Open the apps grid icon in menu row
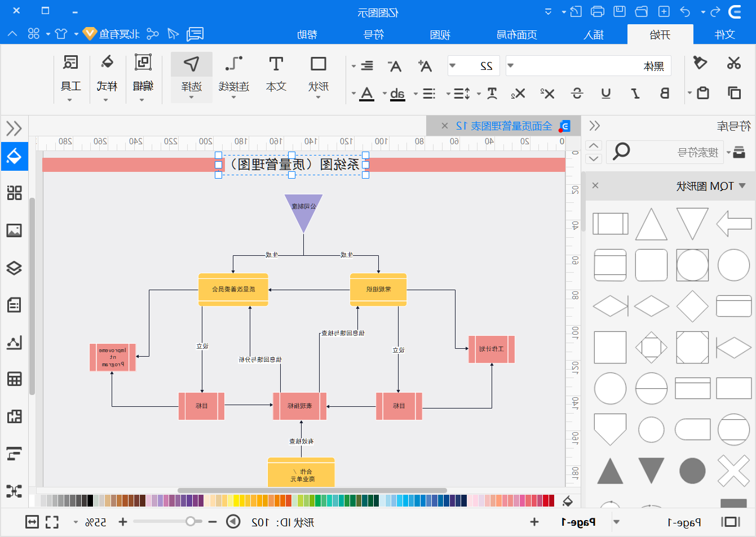 point(34,34)
